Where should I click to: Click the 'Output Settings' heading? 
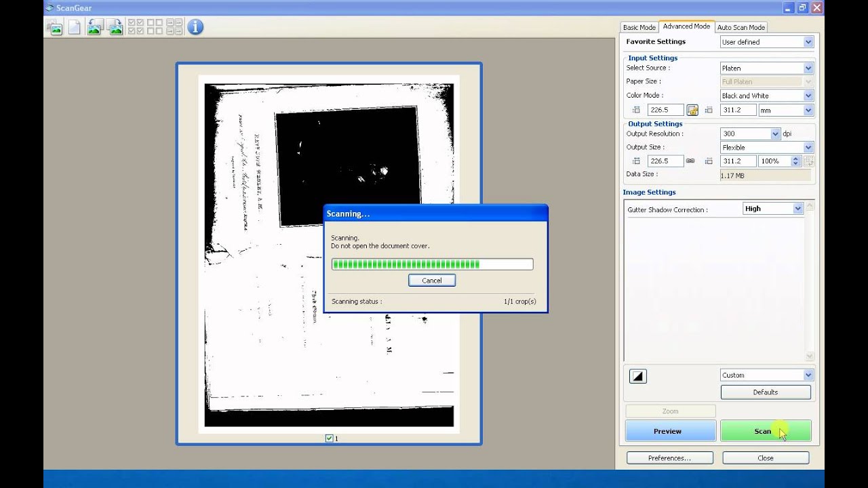click(655, 124)
